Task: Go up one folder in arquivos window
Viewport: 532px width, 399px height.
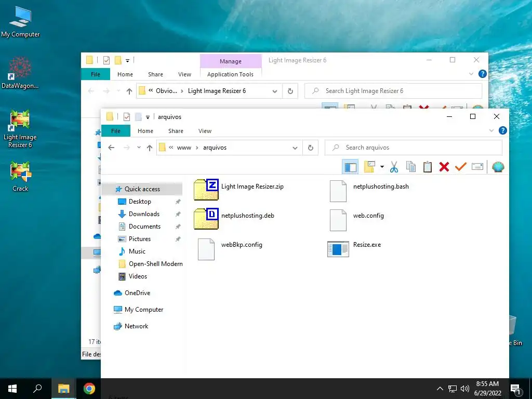Action: (150, 148)
